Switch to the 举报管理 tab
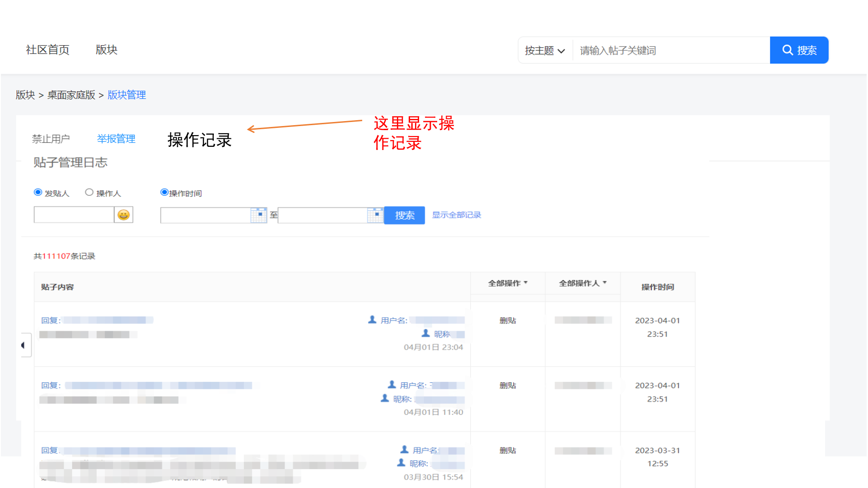868x488 pixels. point(116,139)
